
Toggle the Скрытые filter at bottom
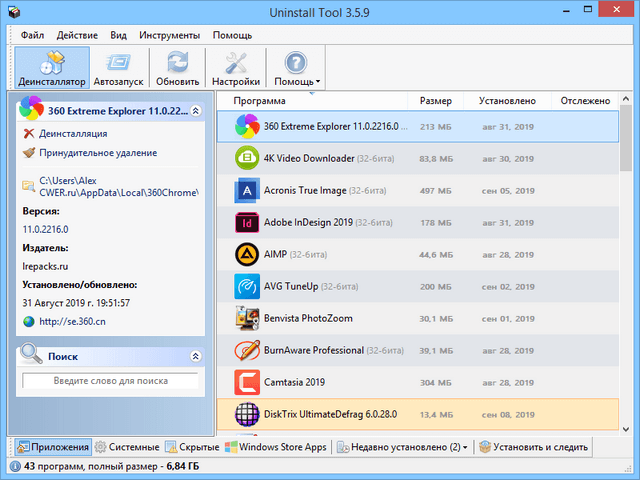coord(192,447)
